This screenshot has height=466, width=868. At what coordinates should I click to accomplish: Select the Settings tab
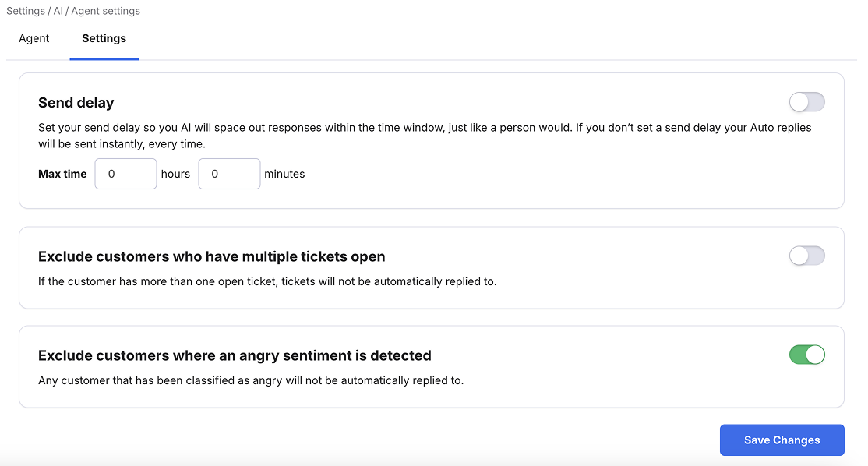[x=104, y=38]
